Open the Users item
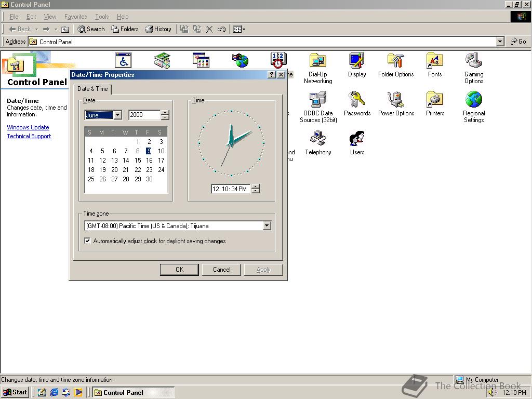The height and width of the screenshot is (399, 532). (357, 143)
